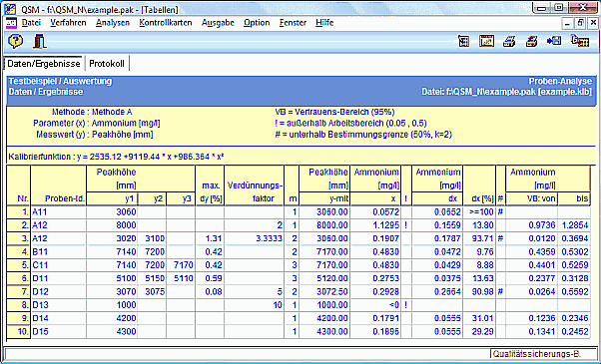Image resolution: width=601 pixels, height=364 pixels.
Task: Click dilution factor 3.3333 cell
Action: point(255,238)
